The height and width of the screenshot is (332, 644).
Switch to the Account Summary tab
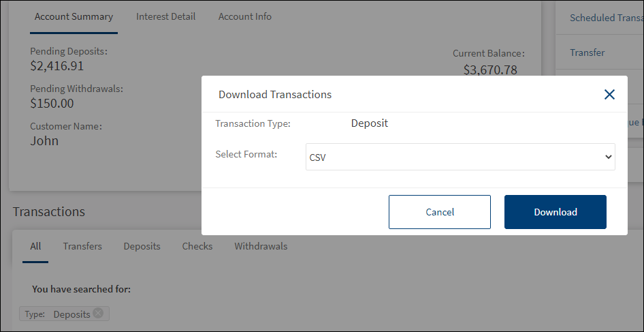(x=74, y=17)
